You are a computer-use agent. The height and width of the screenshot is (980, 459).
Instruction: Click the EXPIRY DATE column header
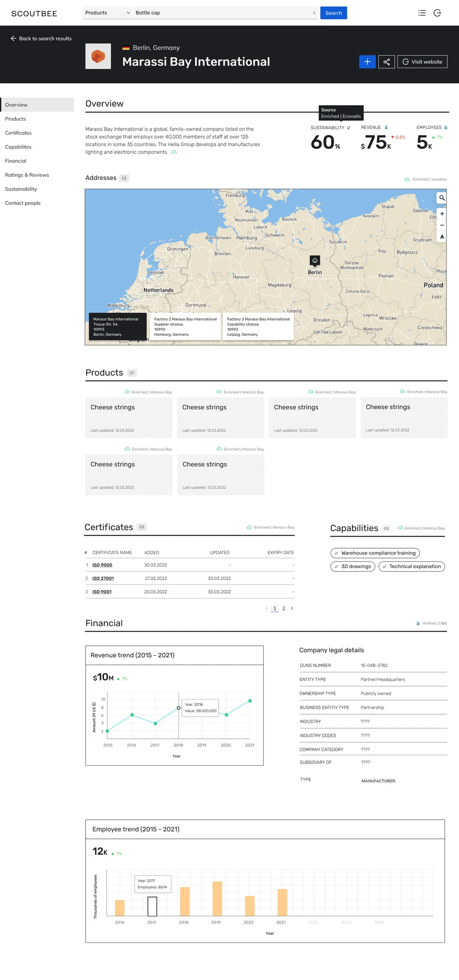coord(281,553)
